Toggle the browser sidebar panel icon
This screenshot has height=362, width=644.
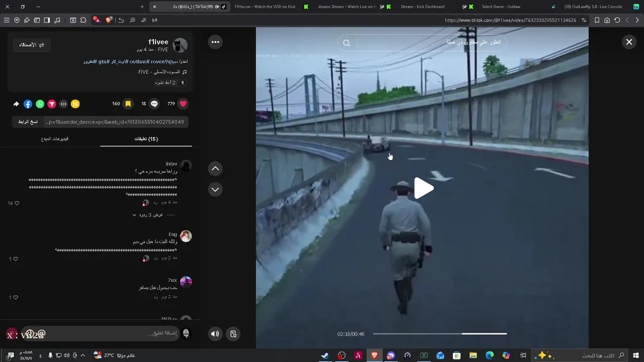(47, 20)
